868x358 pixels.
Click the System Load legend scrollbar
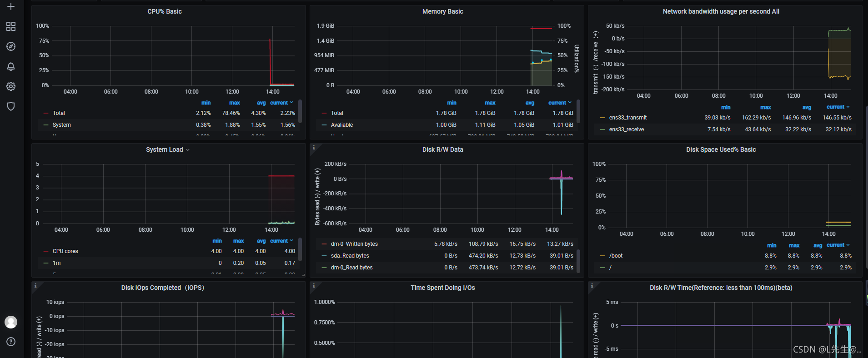[x=300, y=249]
